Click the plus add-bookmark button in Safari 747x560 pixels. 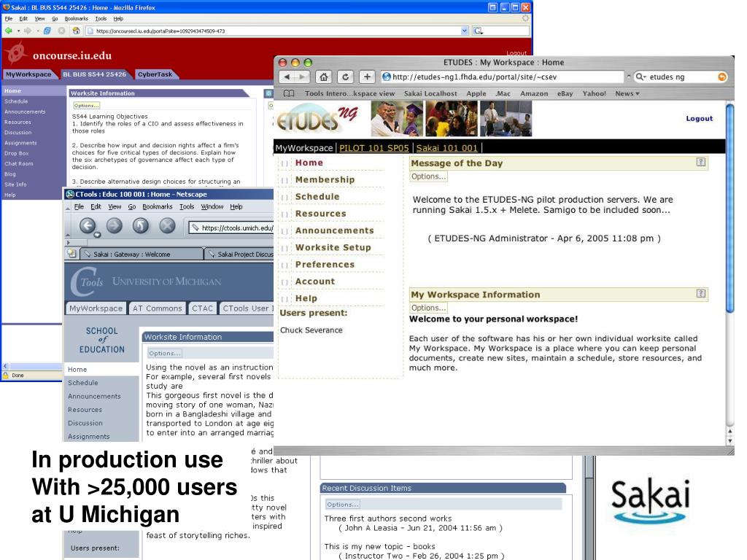367,77
